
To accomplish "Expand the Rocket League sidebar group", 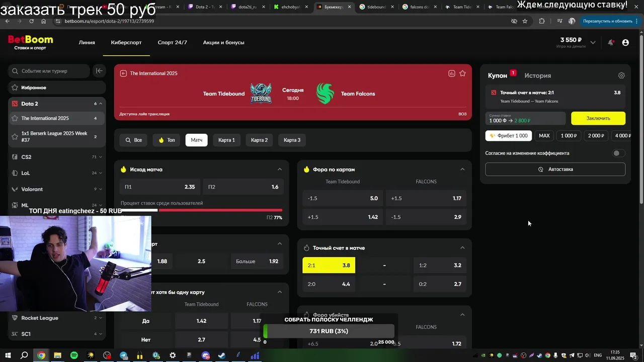I will click(100, 318).
